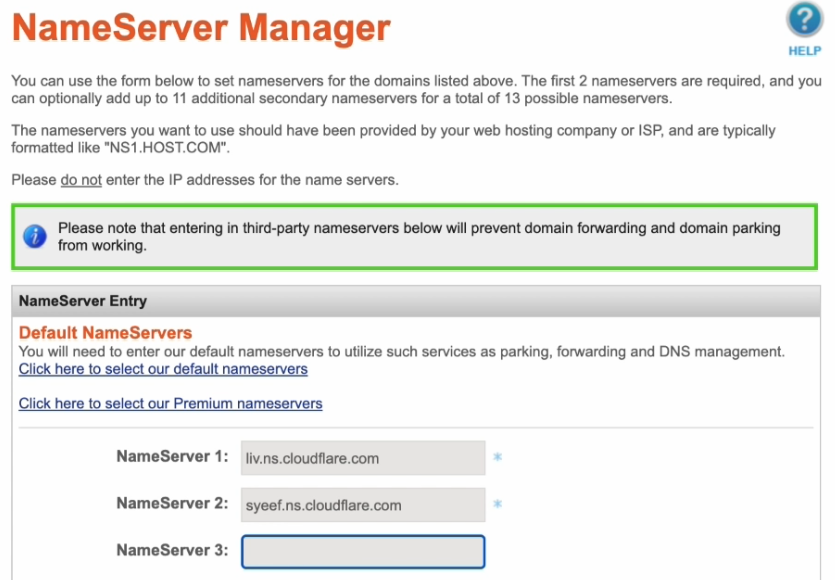Click the 'NS1.HOST.COM' example text
Screen dimensions: 835x580
pos(167,148)
